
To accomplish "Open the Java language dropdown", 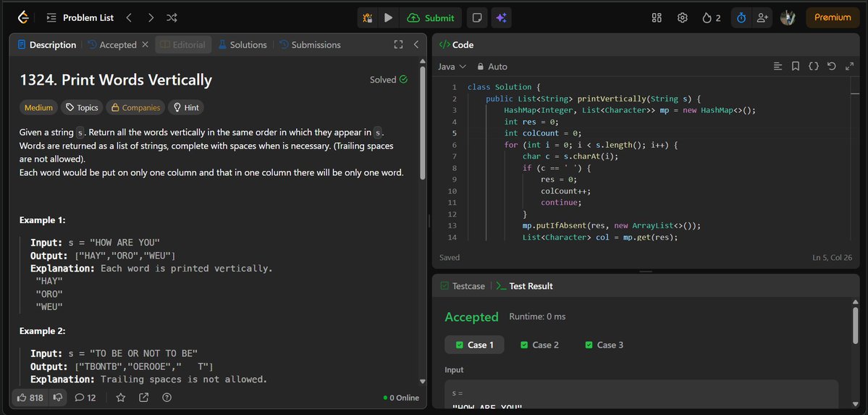I will pos(452,67).
